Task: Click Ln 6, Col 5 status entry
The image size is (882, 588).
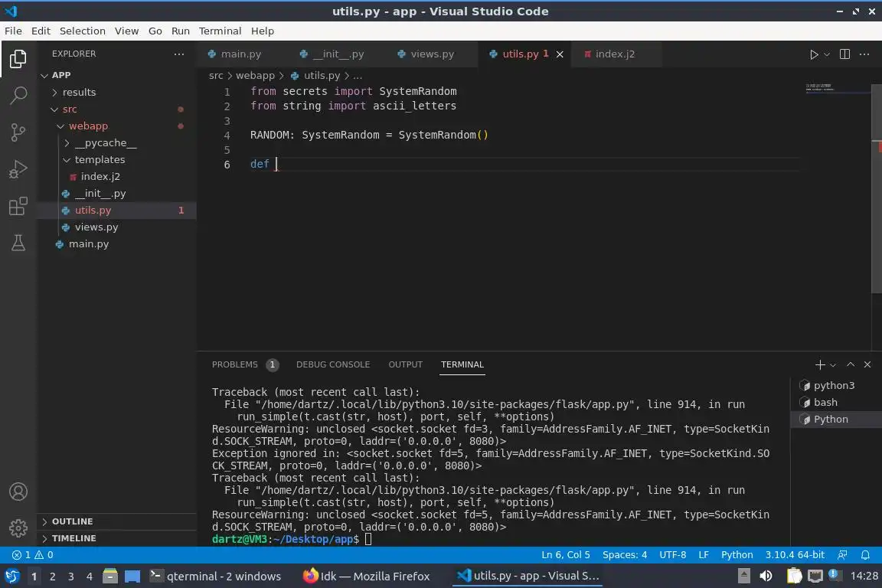Action: coord(565,555)
